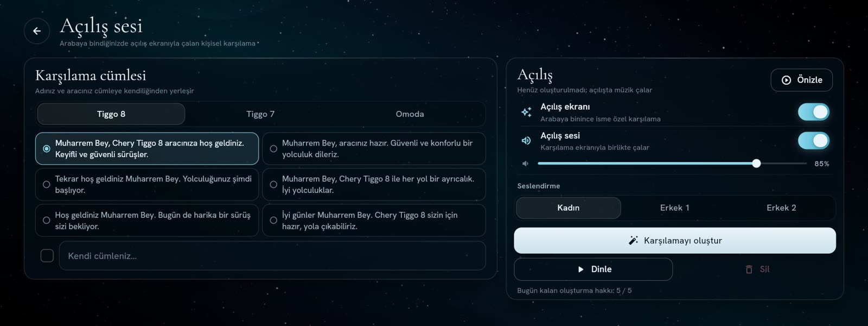This screenshot has height=326, width=868.
Task: Switch to the Tiggo 7 tab
Action: pos(260,114)
